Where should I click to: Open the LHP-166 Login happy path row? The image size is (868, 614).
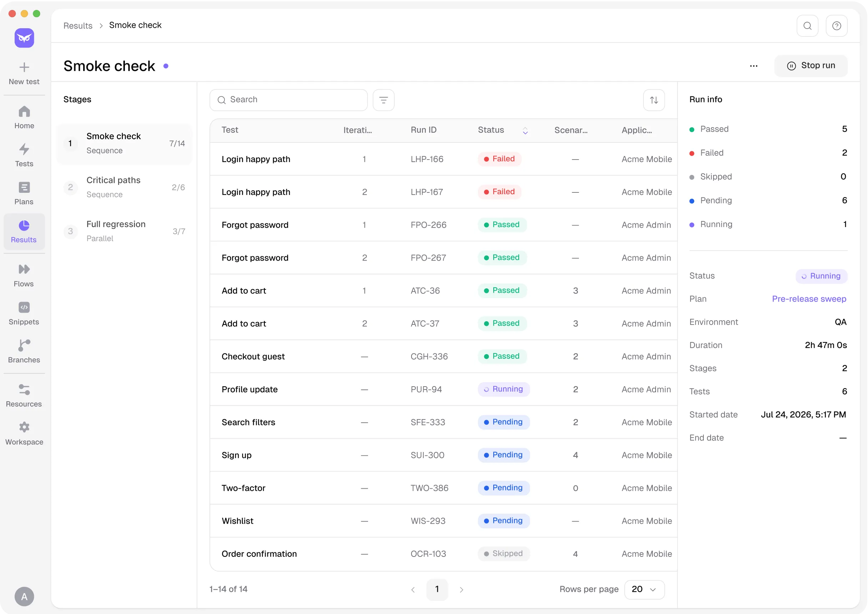(x=443, y=159)
